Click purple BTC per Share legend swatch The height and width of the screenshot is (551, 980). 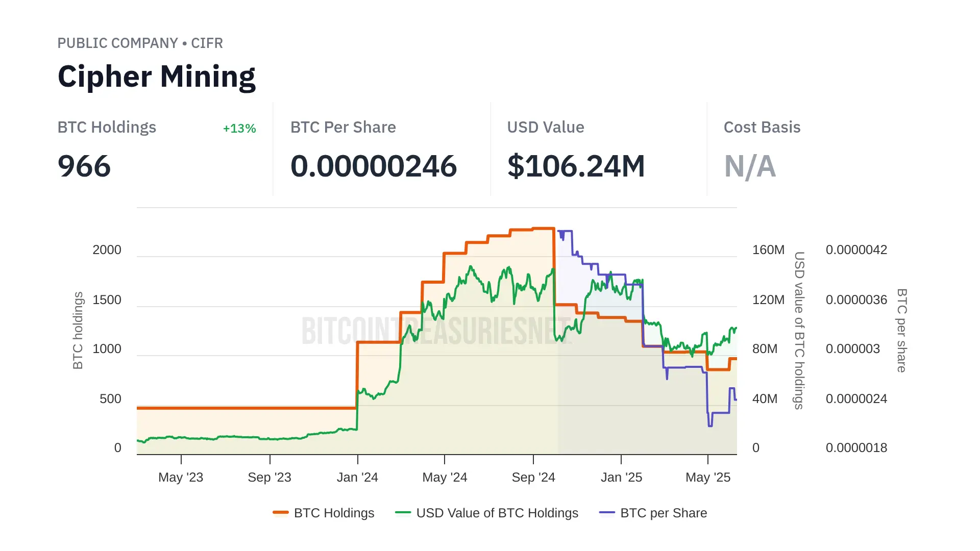tap(607, 512)
